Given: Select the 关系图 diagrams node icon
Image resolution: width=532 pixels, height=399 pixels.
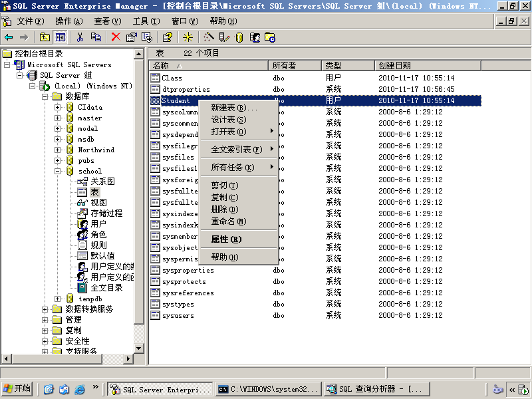Looking at the screenshot, I should (82, 182).
